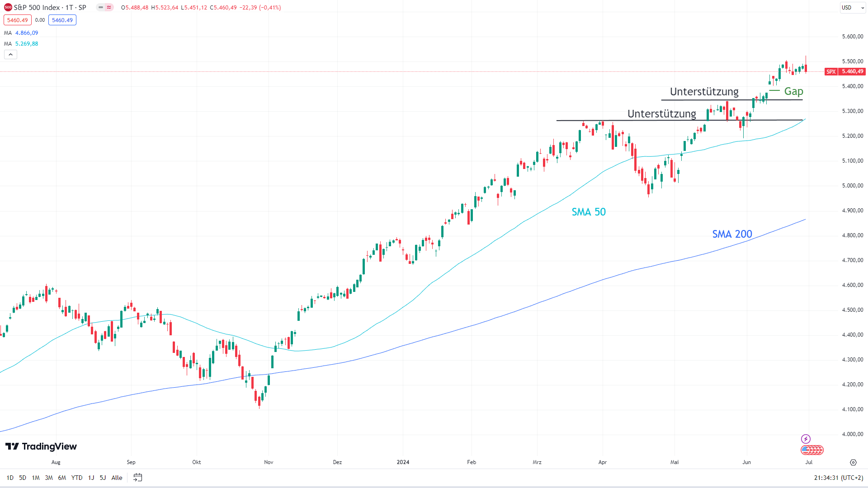Click the 5.000,00 price scale label

[852, 186]
